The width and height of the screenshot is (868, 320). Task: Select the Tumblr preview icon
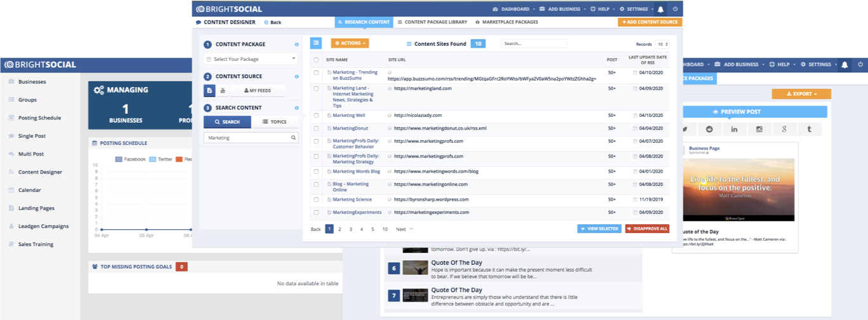(x=809, y=130)
